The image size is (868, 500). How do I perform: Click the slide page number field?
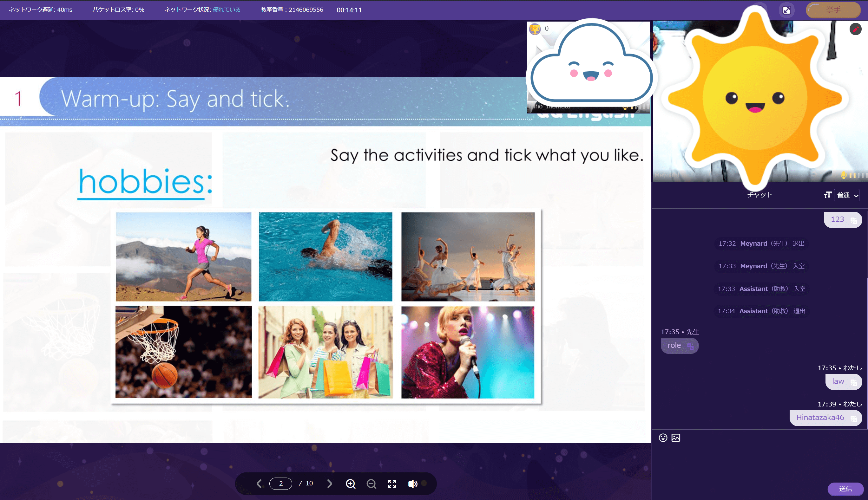coord(281,484)
